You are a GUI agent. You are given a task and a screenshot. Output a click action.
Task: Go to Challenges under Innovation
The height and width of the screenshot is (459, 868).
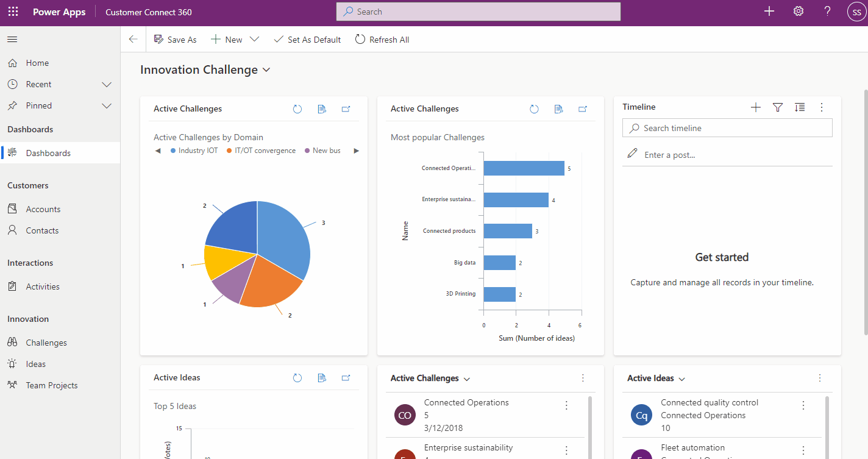[47, 342]
